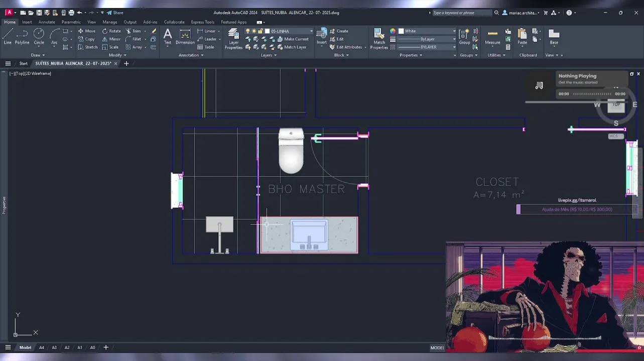Click the Trim command
The width and height of the screenshot is (644, 361).
pyautogui.click(x=133, y=31)
